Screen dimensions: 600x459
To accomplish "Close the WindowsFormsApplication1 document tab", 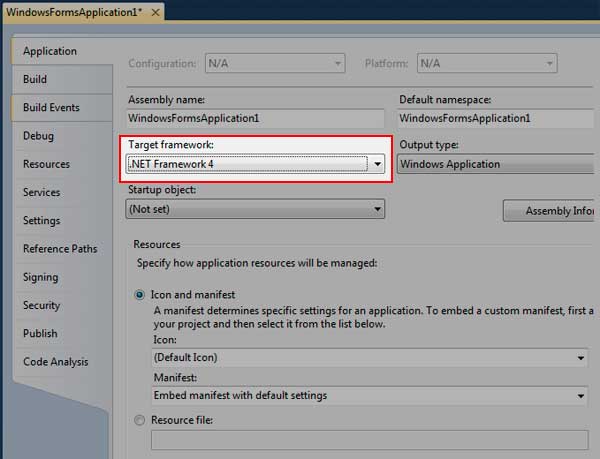I will 155,13.
